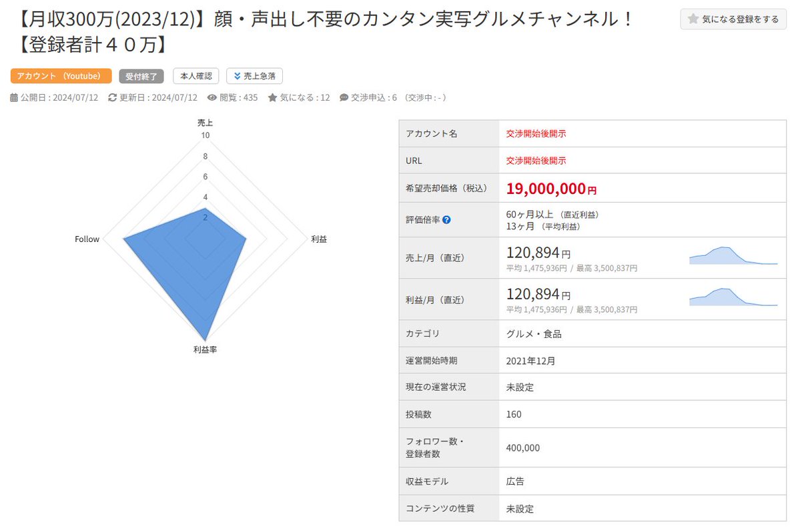Click the 売上 axis label on radar chart
800x532 pixels.
coord(205,123)
